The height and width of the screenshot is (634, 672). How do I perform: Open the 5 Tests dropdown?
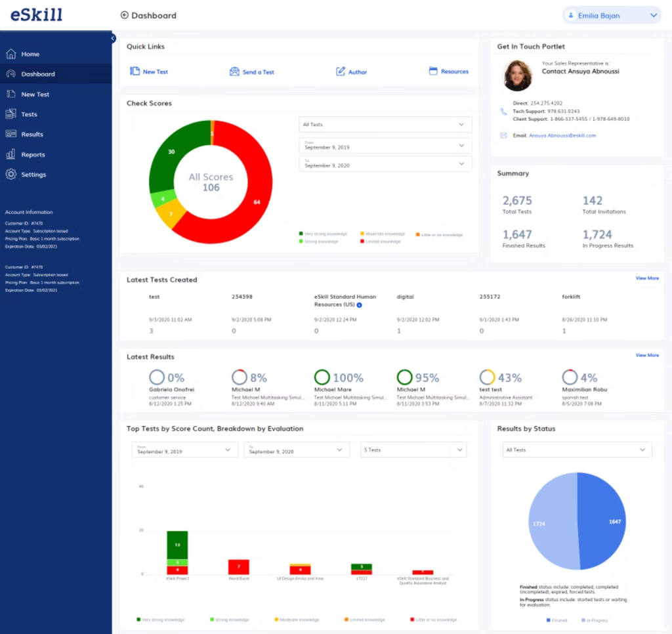[413, 450]
